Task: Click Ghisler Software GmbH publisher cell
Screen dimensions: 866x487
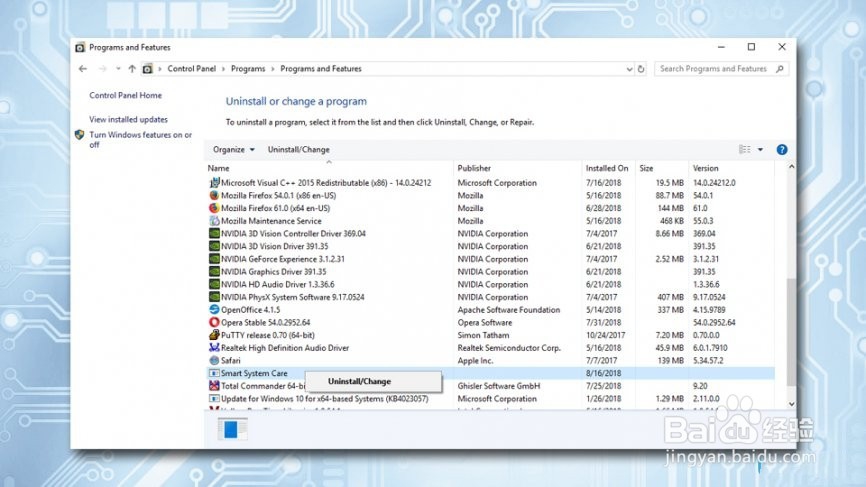Action: coord(499,386)
